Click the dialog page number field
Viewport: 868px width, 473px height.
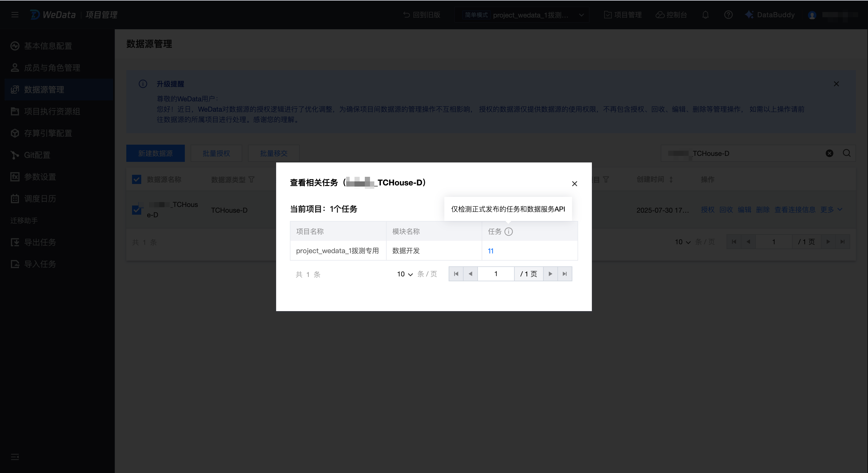tap(496, 274)
